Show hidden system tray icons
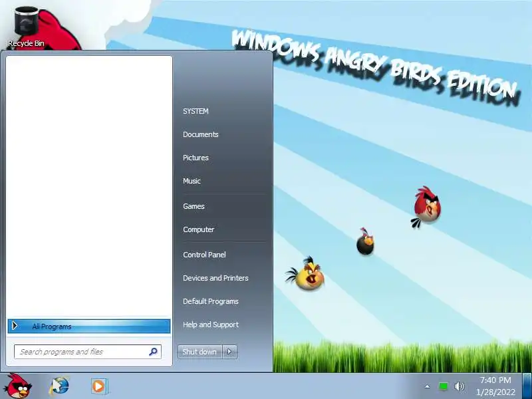This screenshot has width=532, height=399. pyautogui.click(x=428, y=386)
